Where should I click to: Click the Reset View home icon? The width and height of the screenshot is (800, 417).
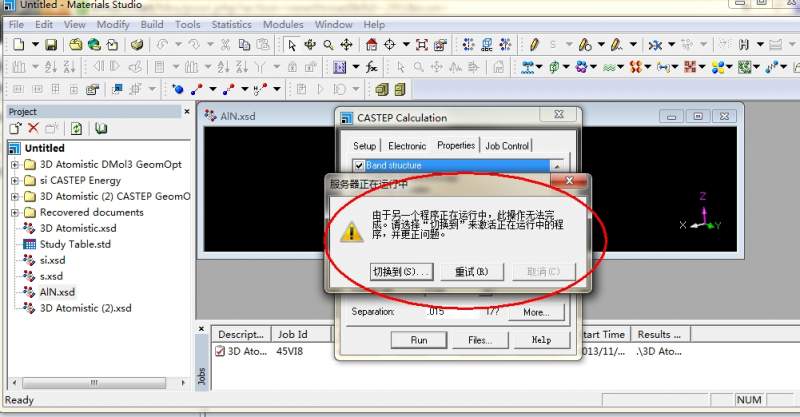[x=371, y=45]
